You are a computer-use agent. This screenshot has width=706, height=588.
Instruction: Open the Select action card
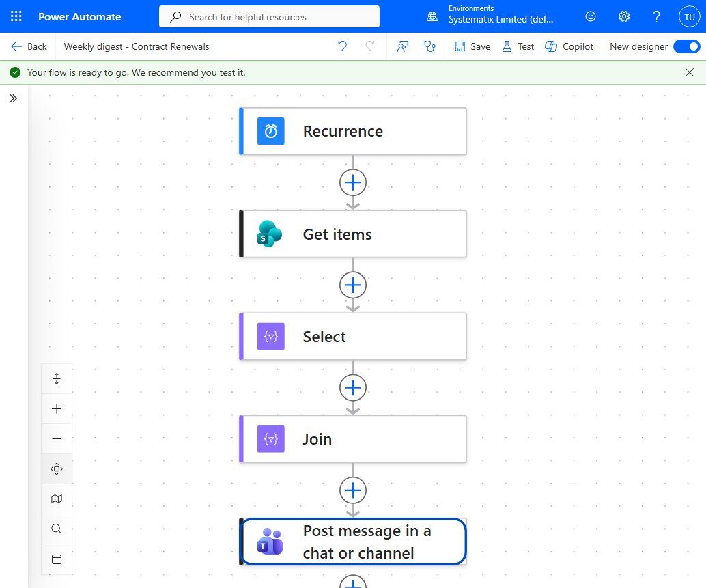tap(352, 336)
